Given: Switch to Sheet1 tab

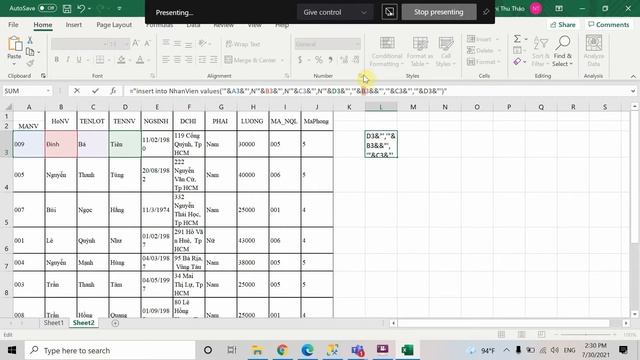Looking at the screenshot, I should click(x=53, y=323).
